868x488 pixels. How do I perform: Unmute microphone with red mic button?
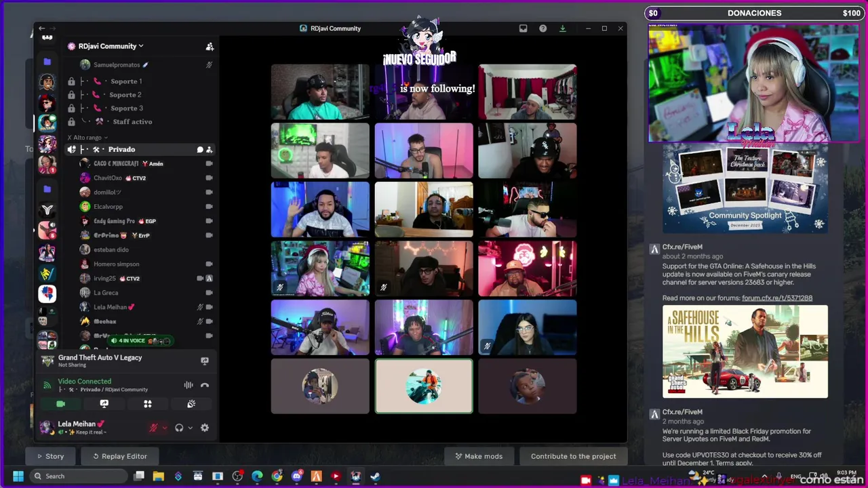[x=153, y=428]
